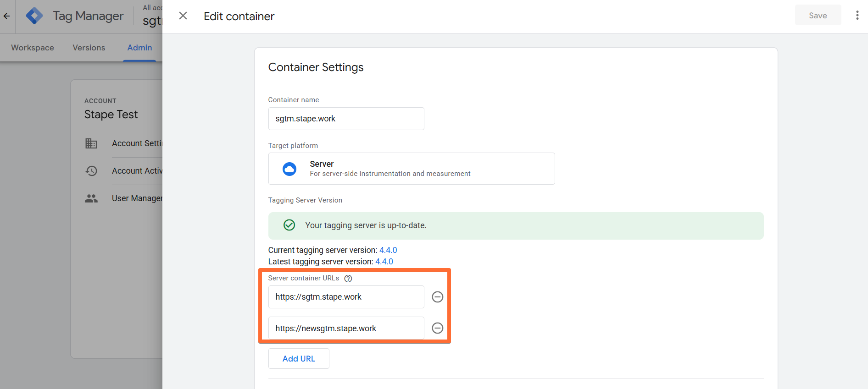Viewport: 868px width, 389px height.
Task: Edit the https://newsgtm.stape.work URL field
Action: (346, 329)
